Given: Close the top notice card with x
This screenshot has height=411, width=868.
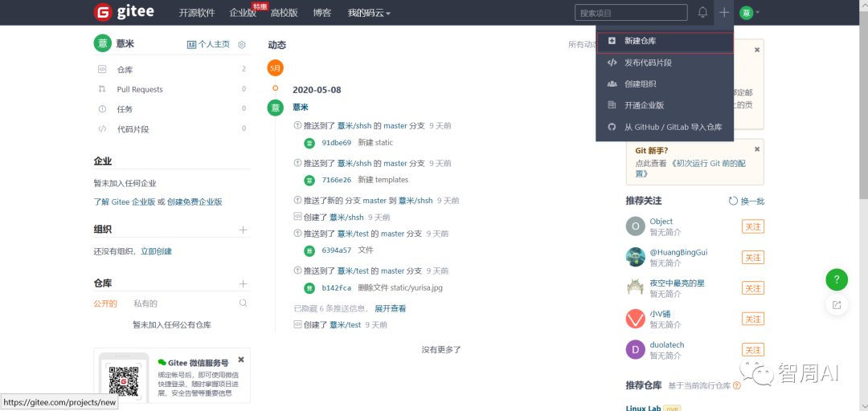Looking at the screenshot, I should coord(757,50).
